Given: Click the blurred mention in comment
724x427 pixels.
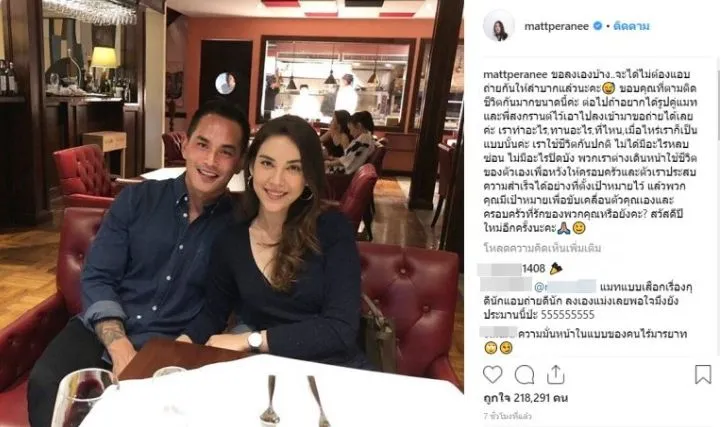Looking at the screenshot, I should pyautogui.click(x=565, y=287).
